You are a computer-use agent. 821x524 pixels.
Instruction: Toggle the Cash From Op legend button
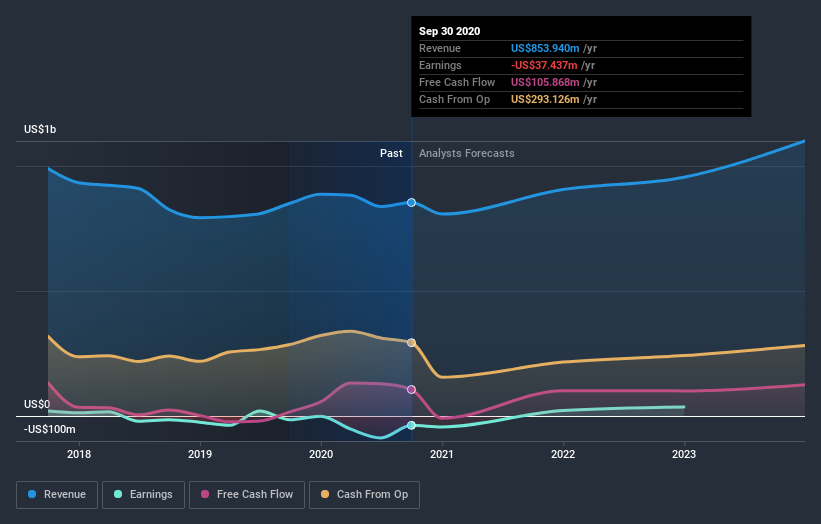coord(364,495)
